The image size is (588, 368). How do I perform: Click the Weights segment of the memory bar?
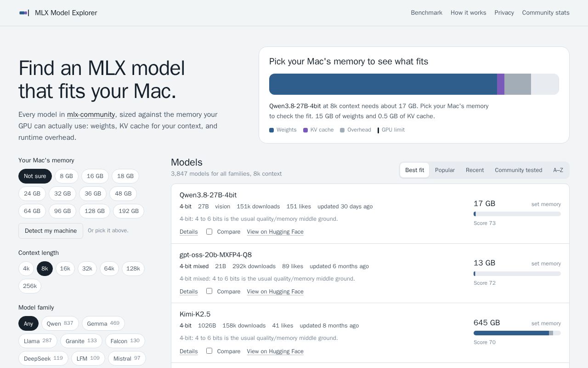(383, 84)
